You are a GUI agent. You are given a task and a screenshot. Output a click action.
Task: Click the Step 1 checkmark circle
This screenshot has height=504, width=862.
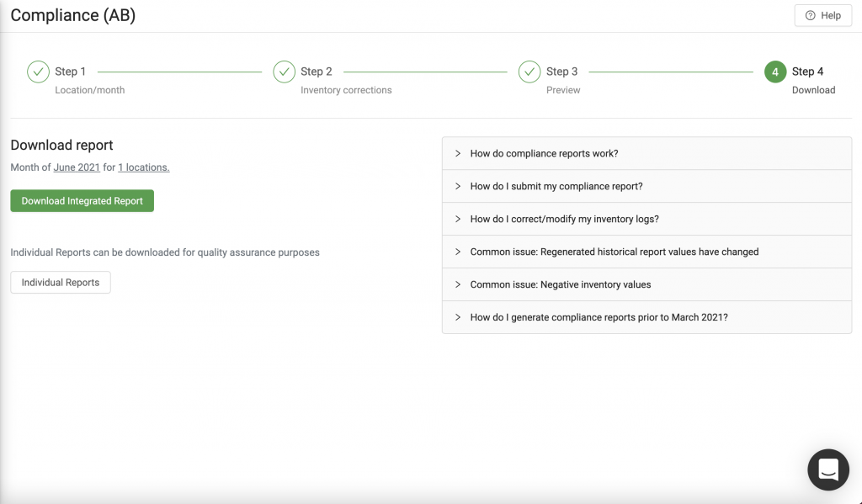click(x=39, y=72)
